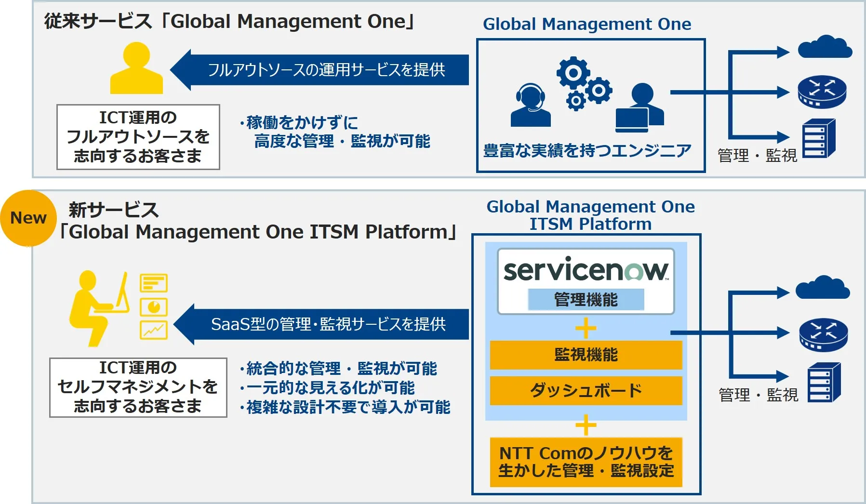Viewport: 866px width, 504px height.
Task: Click the headset operator icon
Action: pos(530,105)
